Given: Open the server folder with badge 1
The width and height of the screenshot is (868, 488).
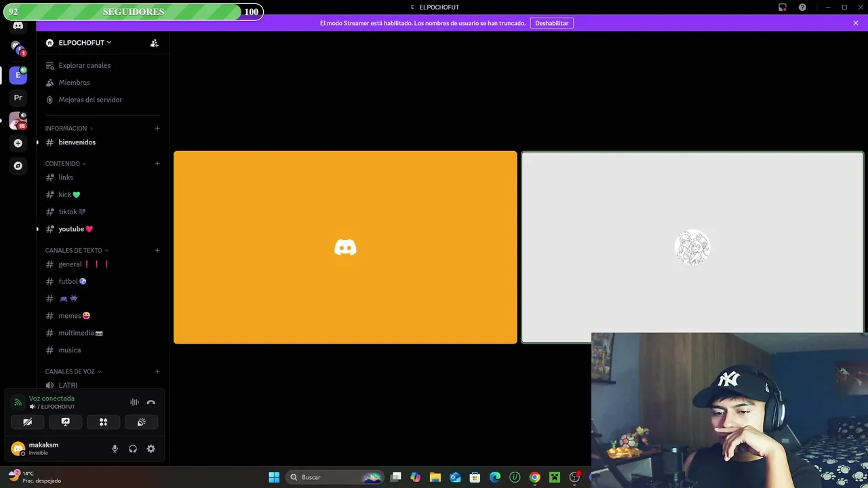Looking at the screenshot, I should point(18,47).
